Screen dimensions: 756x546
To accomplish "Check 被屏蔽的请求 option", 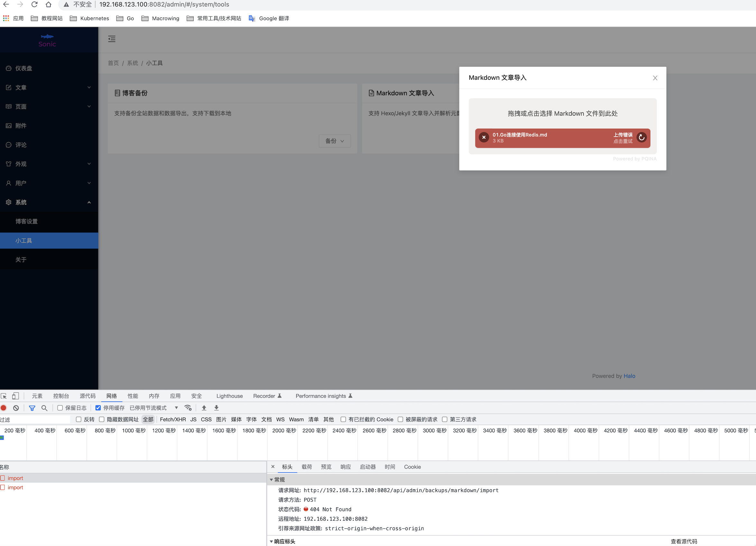I will pyautogui.click(x=400, y=419).
